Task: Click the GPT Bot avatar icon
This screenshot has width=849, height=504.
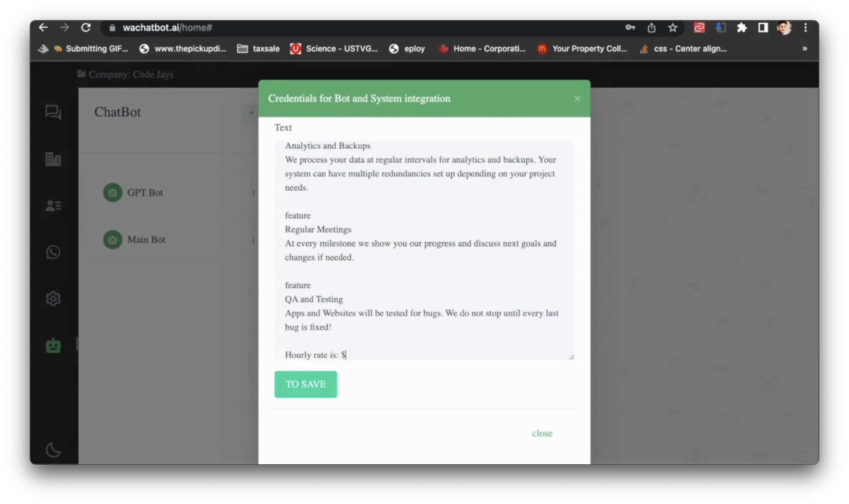Action: click(x=112, y=192)
